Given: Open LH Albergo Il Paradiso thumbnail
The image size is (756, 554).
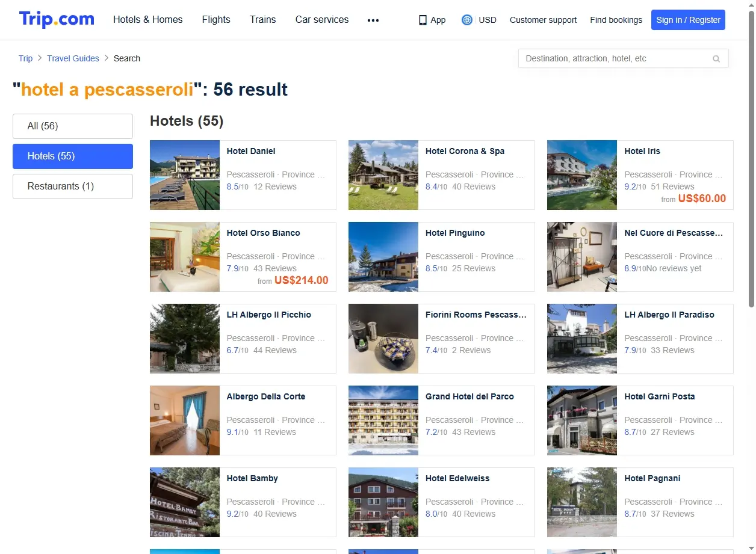Looking at the screenshot, I should coord(582,339).
